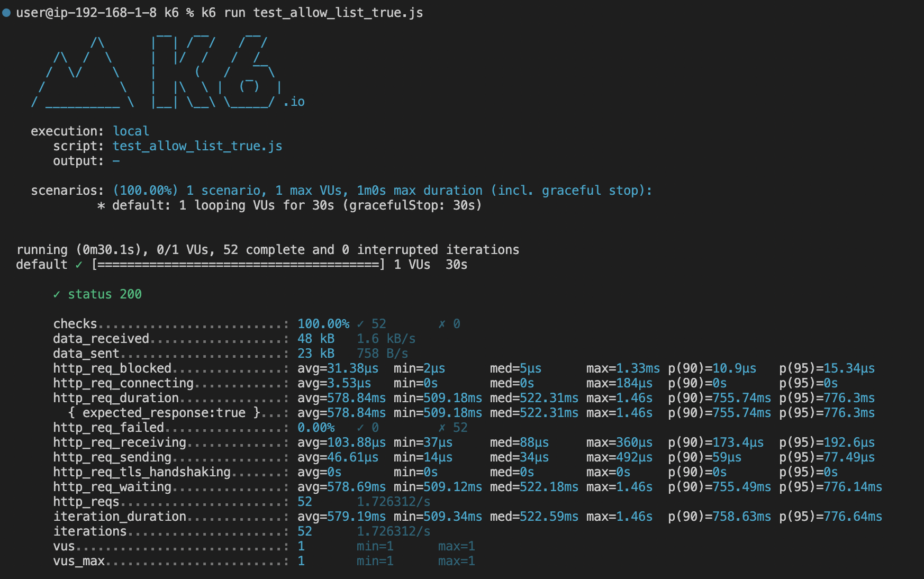Click the "http_req_duration" metric label
The image size is (924, 579).
(116, 398)
